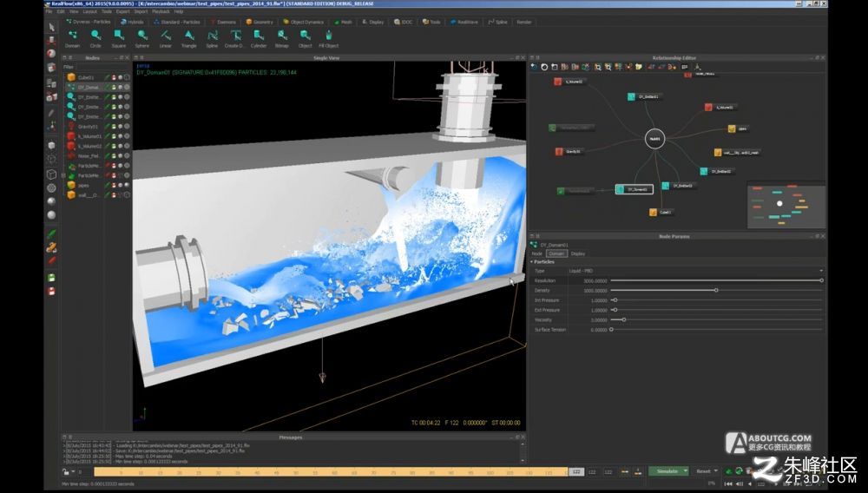Click the Resolution slider handle

[x=821, y=280]
